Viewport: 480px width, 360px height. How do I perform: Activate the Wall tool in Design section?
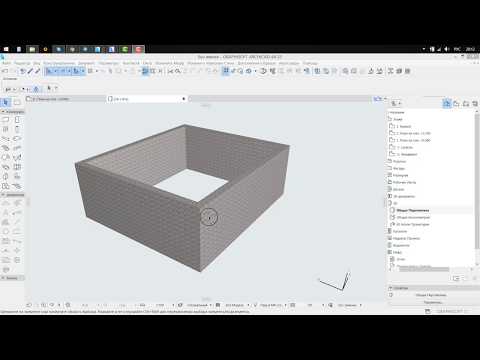tap(6, 120)
